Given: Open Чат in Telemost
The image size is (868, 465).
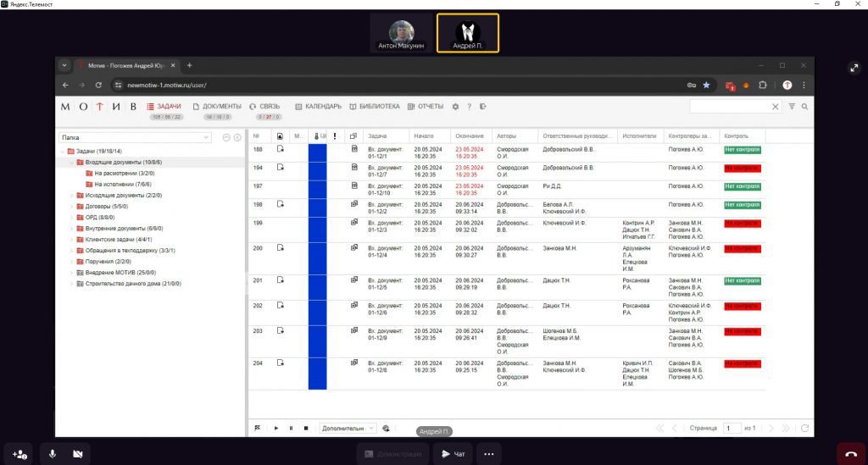Looking at the screenshot, I should pyautogui.click(x=453, y=454).
